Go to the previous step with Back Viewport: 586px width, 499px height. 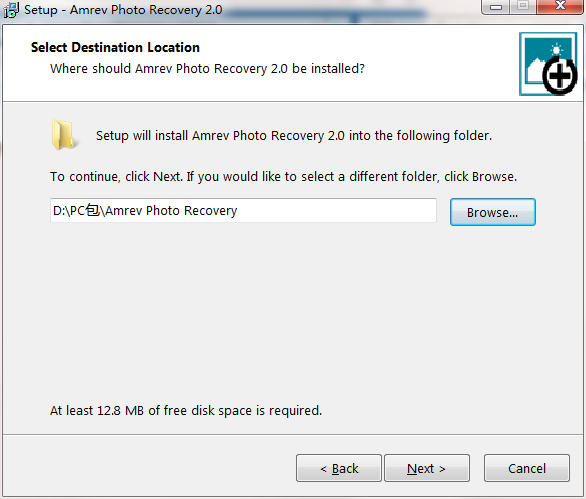tap(339, 468)
